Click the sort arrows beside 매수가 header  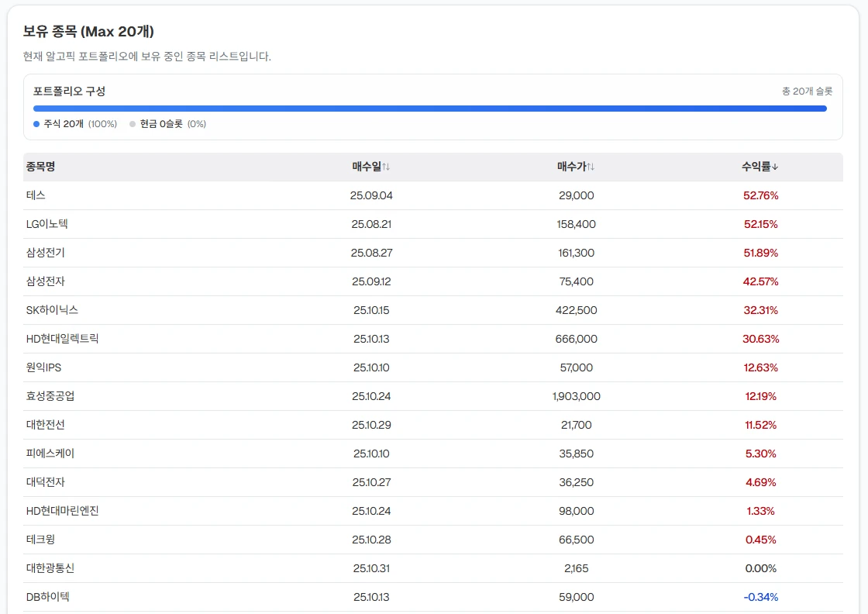point(591,167)
